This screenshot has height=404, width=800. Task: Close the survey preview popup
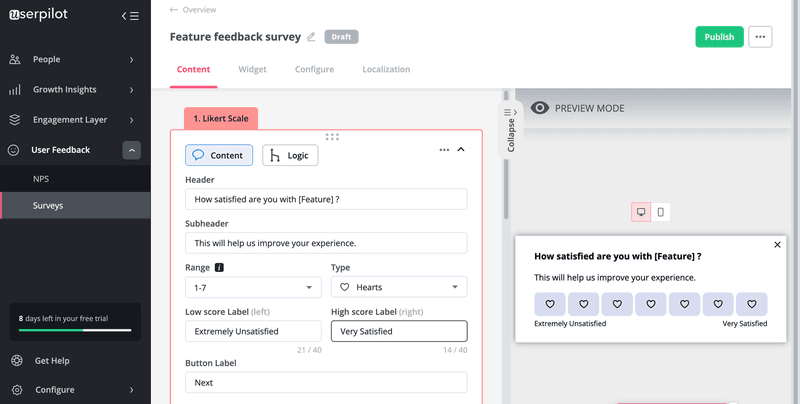778,245
